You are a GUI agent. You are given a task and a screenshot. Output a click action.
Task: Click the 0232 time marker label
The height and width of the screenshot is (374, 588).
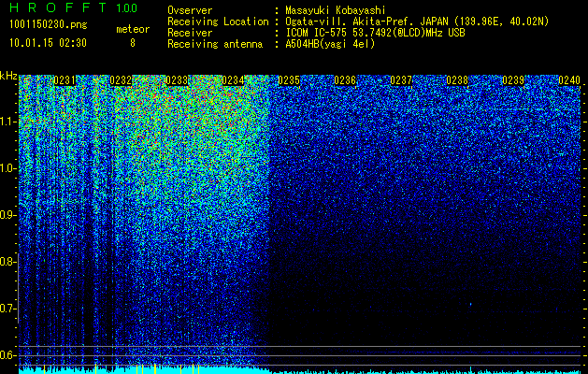tap(121, 80)
